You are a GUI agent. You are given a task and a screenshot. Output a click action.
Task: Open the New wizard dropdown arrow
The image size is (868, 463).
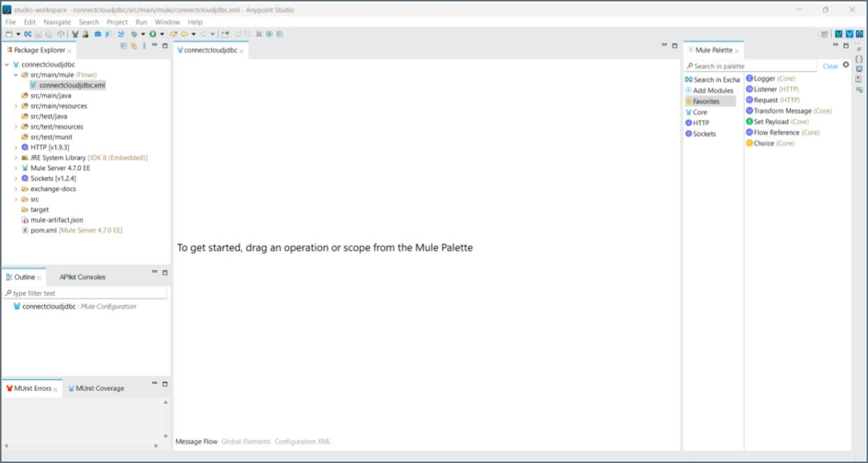(x=18, y=34)
